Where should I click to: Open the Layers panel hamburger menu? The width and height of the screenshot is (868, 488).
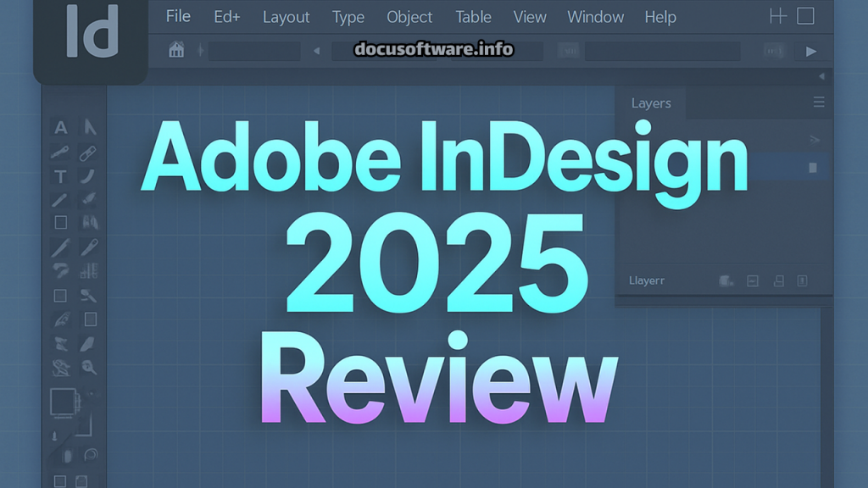818,102
